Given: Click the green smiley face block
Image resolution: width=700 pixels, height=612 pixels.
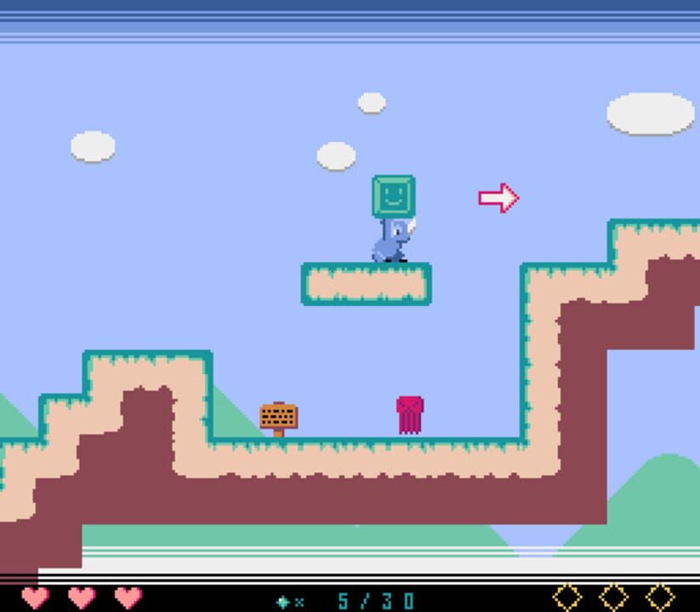Looking at the screenshot, I should [x=393, y=196].
